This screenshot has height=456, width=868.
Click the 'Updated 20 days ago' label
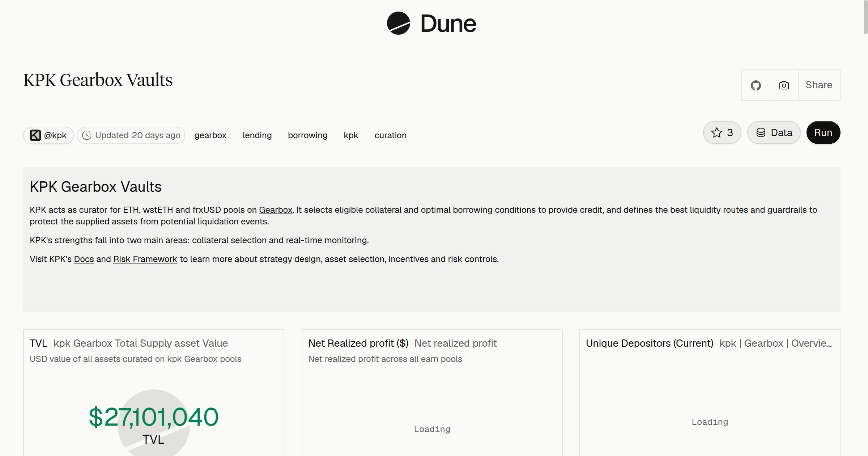coord(138,135)
